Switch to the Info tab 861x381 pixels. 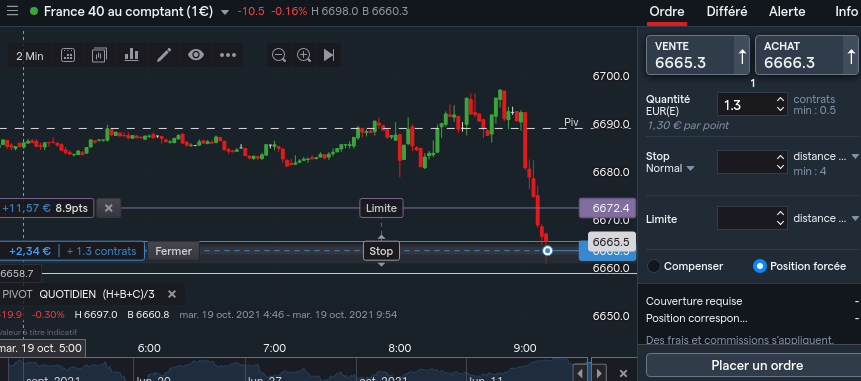pyautogui.click(x=846, y=12)
